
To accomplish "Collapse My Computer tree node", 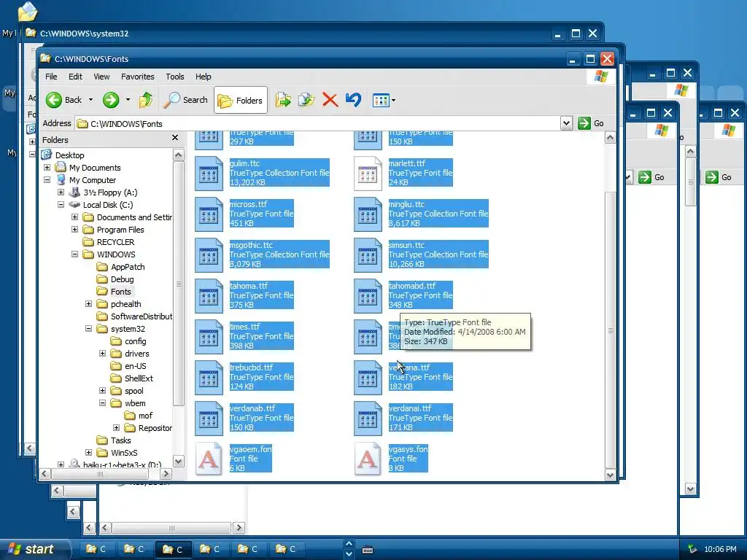I will 47,180.
